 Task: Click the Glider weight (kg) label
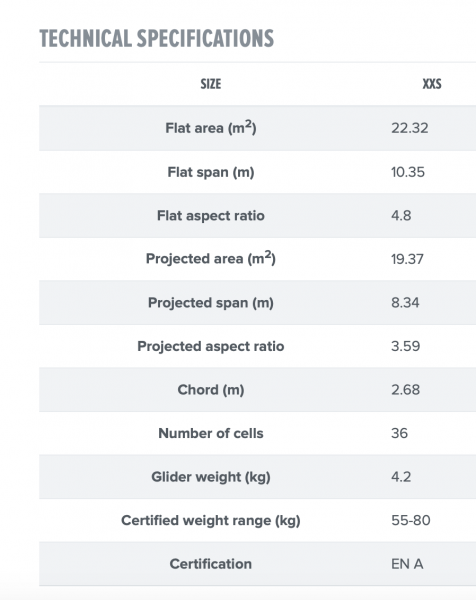211,477
